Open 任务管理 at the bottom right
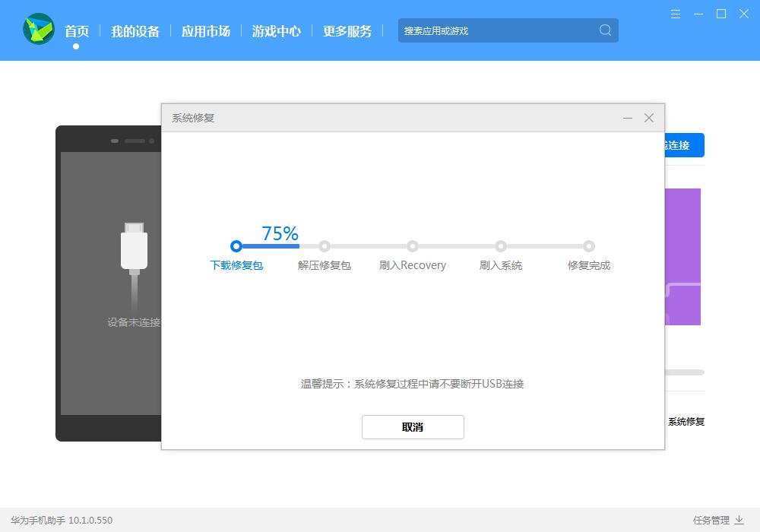The width and height of the screenshot is (760, 532). tap(713, 520)
